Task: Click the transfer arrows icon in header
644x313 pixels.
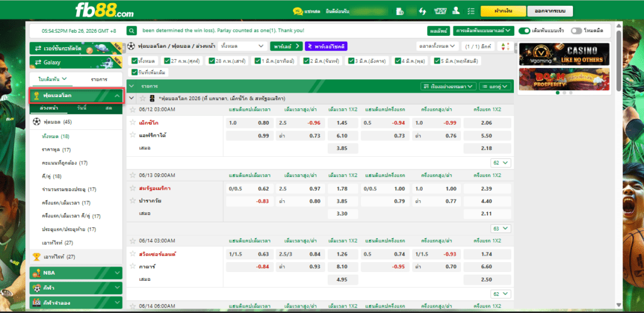Action: 422,11
